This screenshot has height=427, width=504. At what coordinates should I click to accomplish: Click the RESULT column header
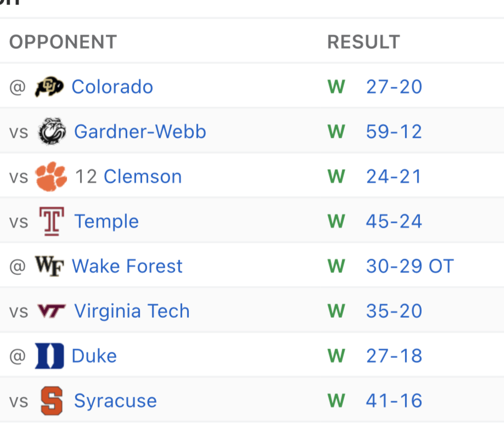click(363, 42)
